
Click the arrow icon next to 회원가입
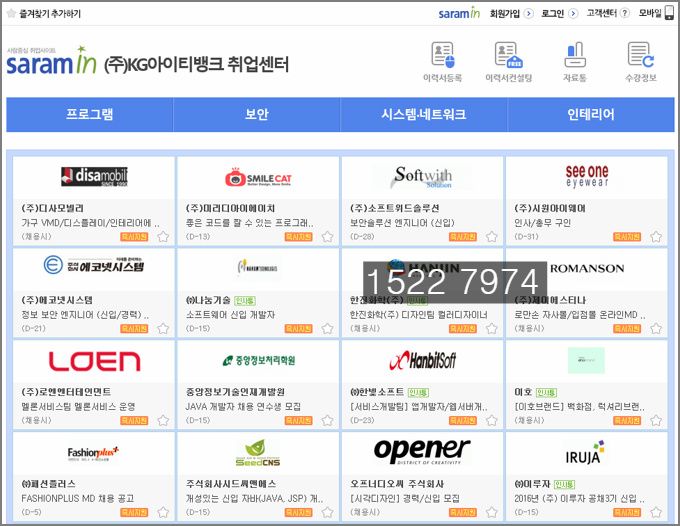tap(528, 13)
